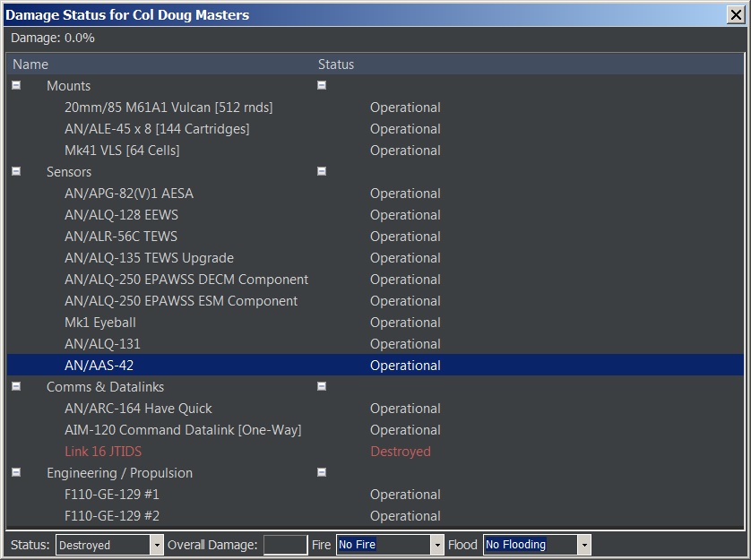This screenshot has width=751, height=560.
Task: Click the Engineering / Propulsion group label
Action: click(120, 473)
